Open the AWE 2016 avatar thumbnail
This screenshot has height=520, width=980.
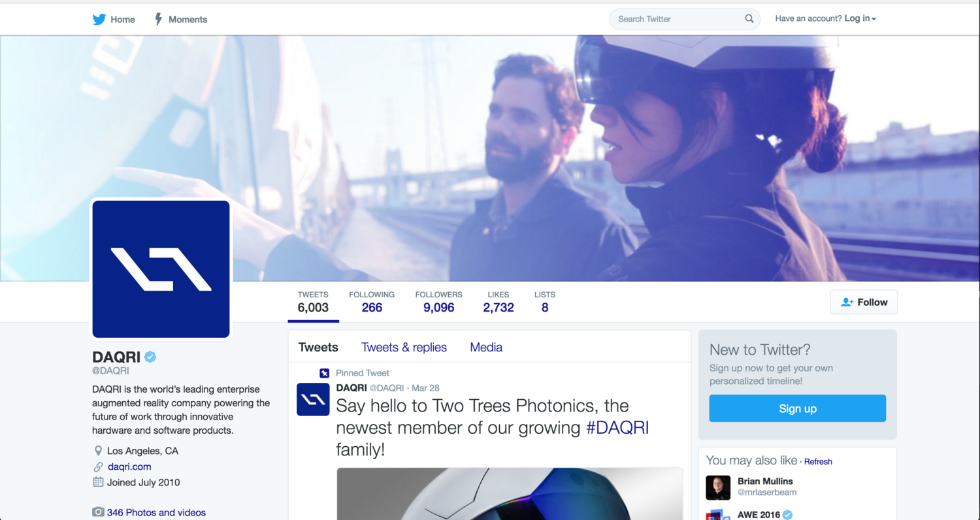(718, 515)
